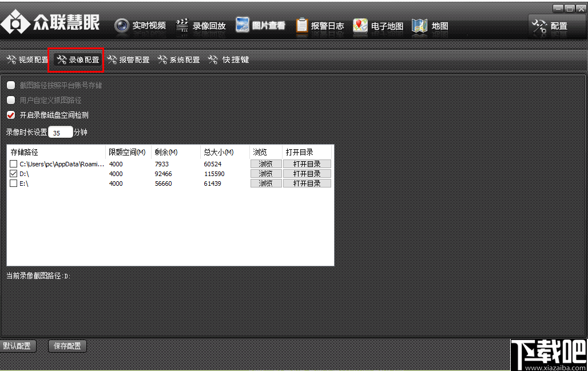Click total size value 61439
This screenshot has height=371, width=588.
pos(212,183)
